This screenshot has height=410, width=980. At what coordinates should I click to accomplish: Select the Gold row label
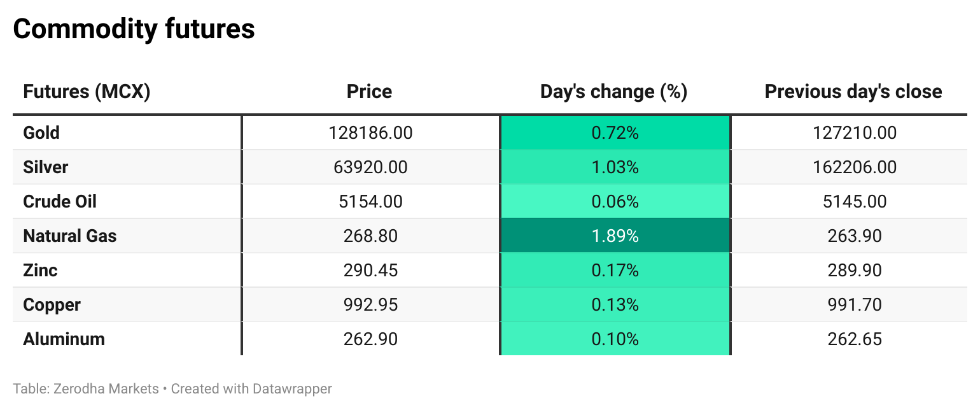pos(41,133)
